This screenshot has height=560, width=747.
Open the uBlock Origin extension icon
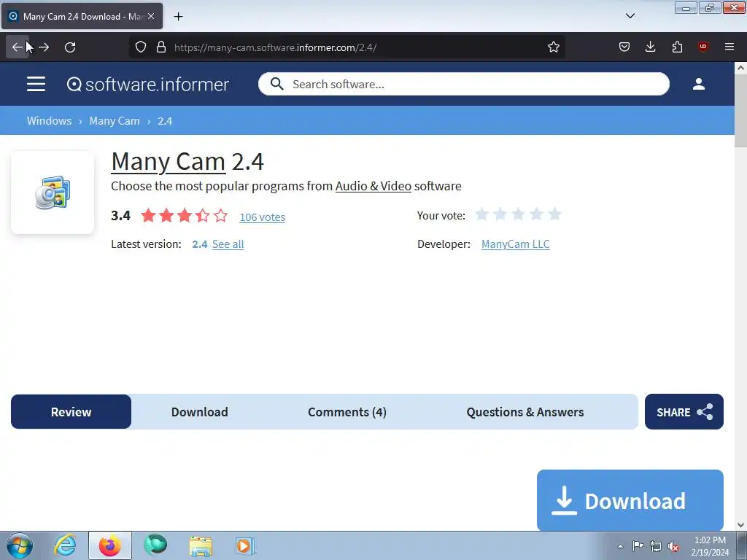point(703,47)
